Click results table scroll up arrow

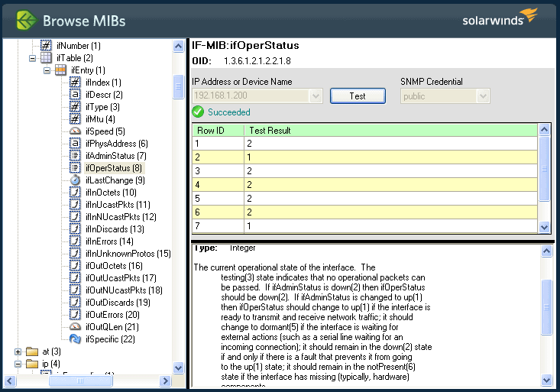click(544, 129)
